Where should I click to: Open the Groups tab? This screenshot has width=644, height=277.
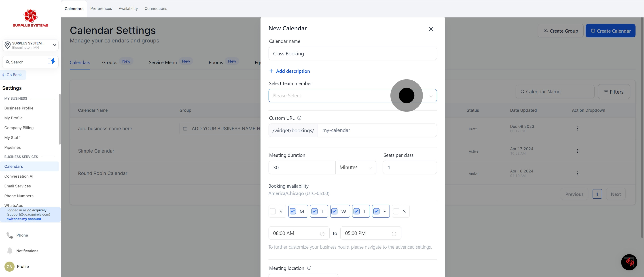point(110,63)
